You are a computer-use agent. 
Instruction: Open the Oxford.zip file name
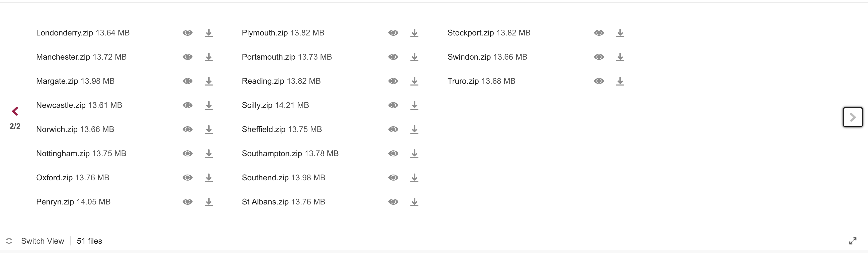point(54,178)
